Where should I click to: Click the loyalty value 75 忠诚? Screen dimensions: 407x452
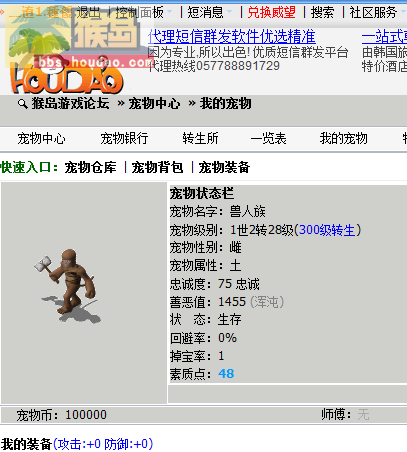[239, 284]
